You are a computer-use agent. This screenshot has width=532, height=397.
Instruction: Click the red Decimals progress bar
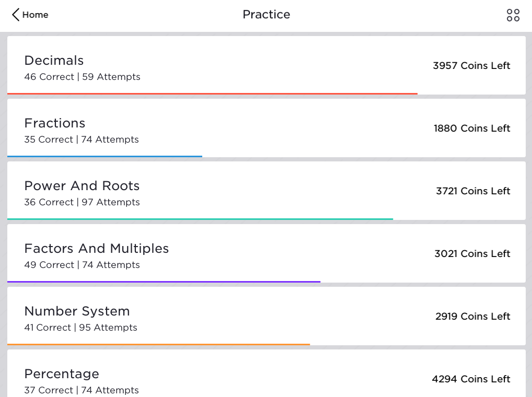click(x=212, y=94)
